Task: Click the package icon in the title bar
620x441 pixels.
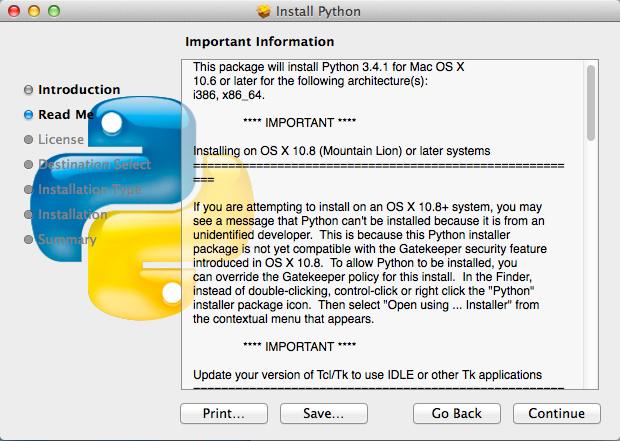Action: (264, 12)
